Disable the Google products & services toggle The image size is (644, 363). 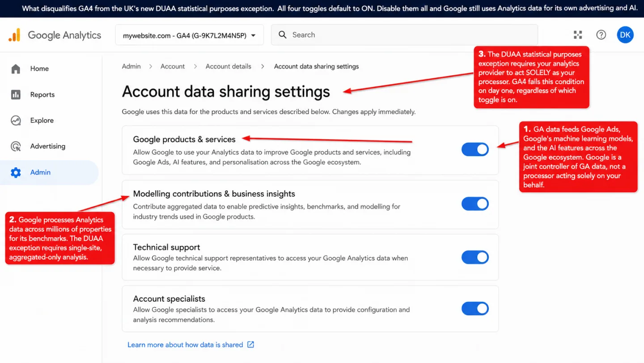[x=475, y=149]
